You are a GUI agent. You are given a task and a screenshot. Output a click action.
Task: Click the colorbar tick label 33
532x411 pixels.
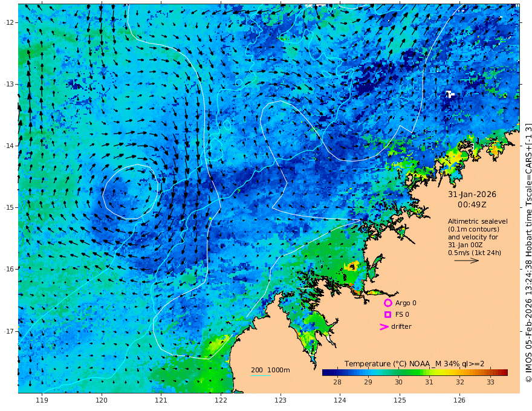point(490,382)
